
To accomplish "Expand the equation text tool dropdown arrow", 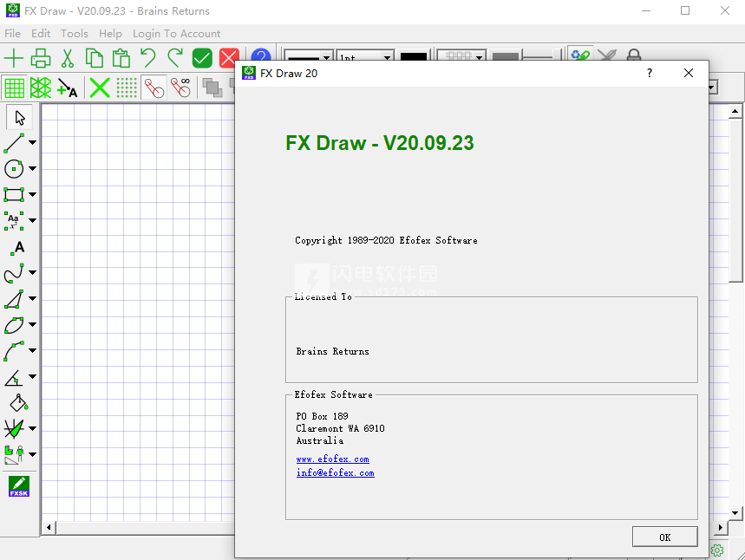I will pyautogui.click(x=32, y=220).
